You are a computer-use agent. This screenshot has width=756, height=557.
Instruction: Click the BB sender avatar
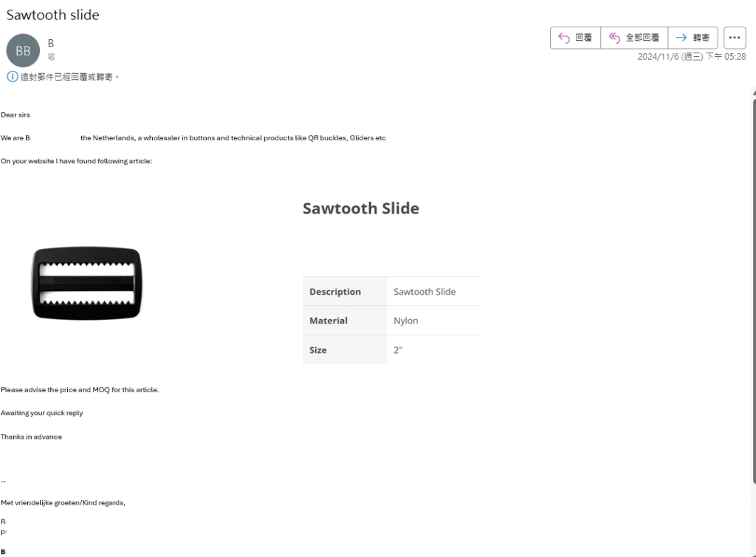pos(23,51)
